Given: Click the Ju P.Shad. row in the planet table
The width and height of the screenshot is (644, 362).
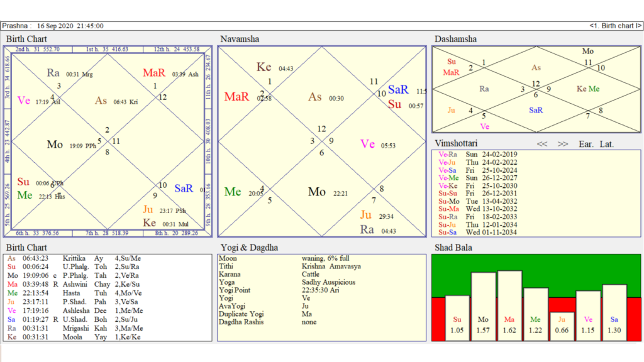Looking at the screenshot, I should (74, 302).
